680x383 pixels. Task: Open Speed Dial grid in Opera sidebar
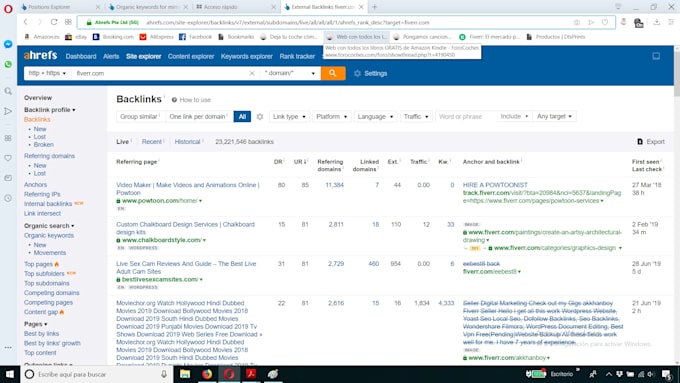[8, 138]
